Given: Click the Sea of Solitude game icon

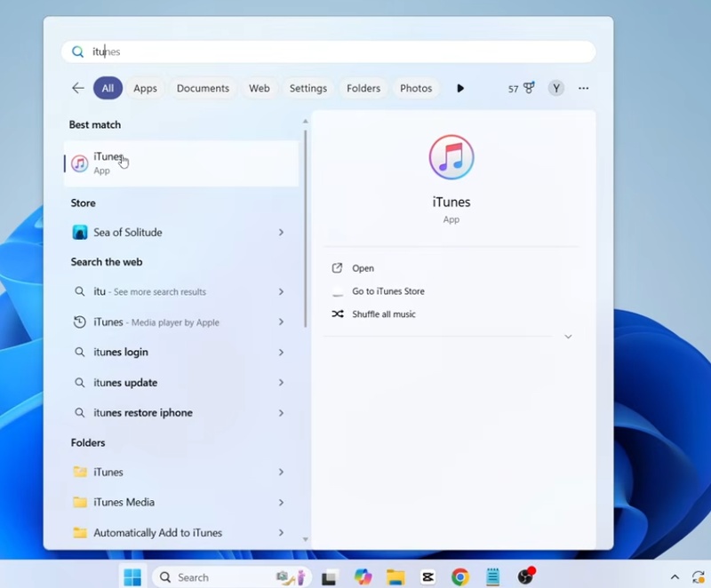Looking at the screenshot, I should click(80, 233).
